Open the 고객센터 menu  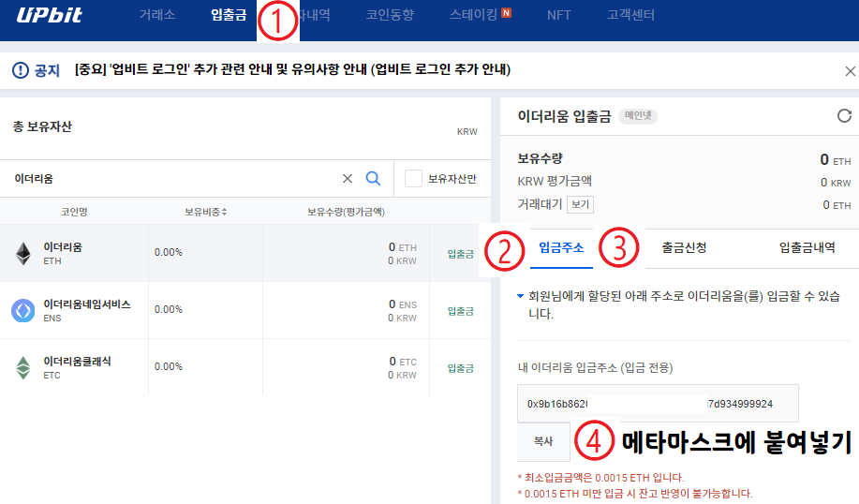pyautogui.click(x=630, y=15)
